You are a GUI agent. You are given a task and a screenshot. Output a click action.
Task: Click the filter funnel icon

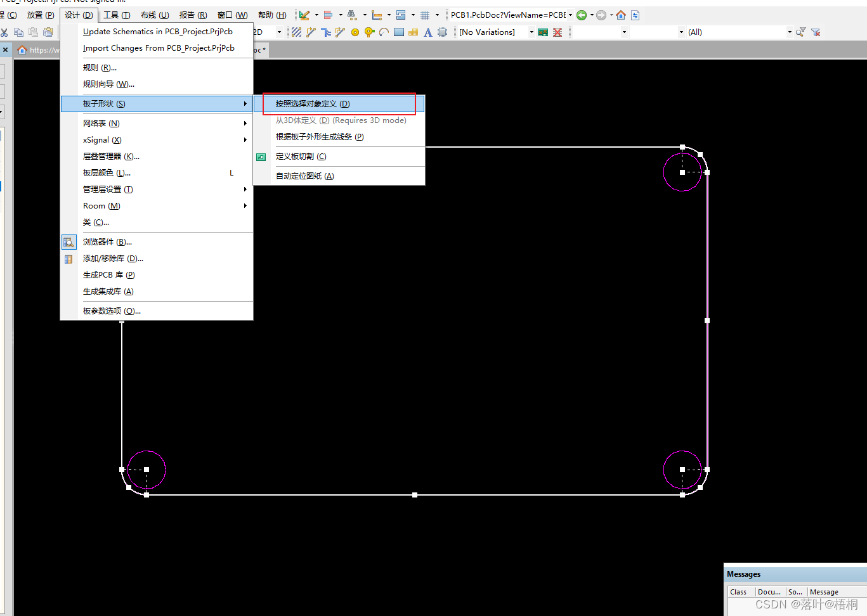coord(801,32)
